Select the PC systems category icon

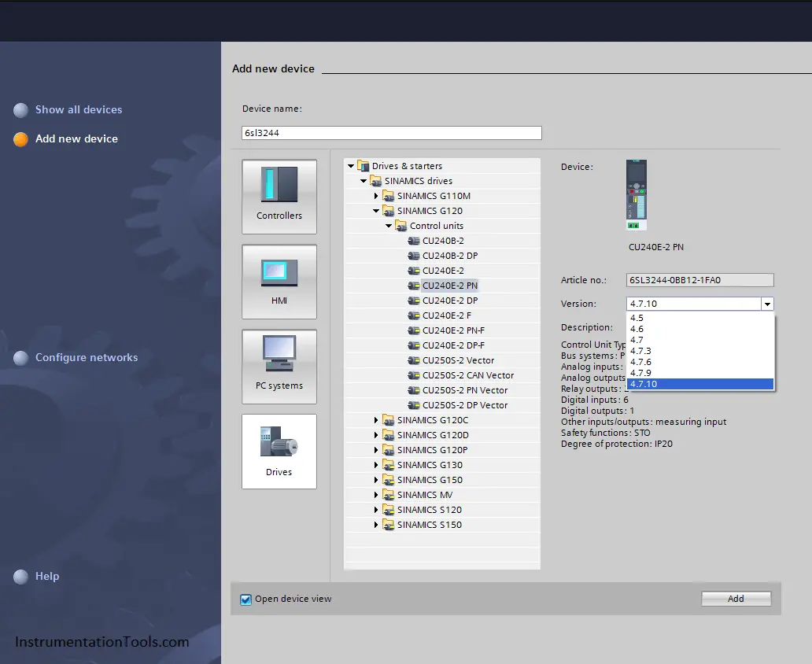click(x=279, y=367)
